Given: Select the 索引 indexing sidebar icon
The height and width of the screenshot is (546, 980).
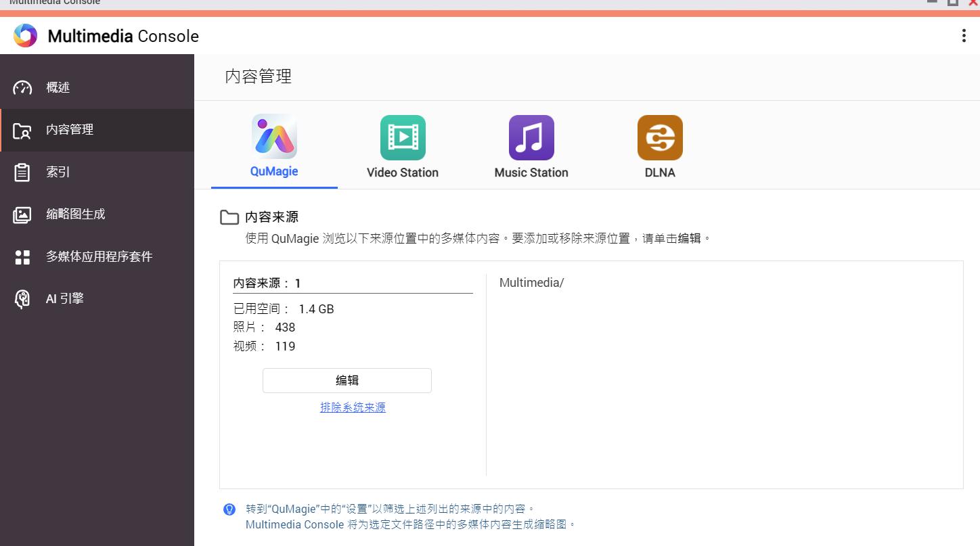Looking at the screenshot, I should pos(22,172).
